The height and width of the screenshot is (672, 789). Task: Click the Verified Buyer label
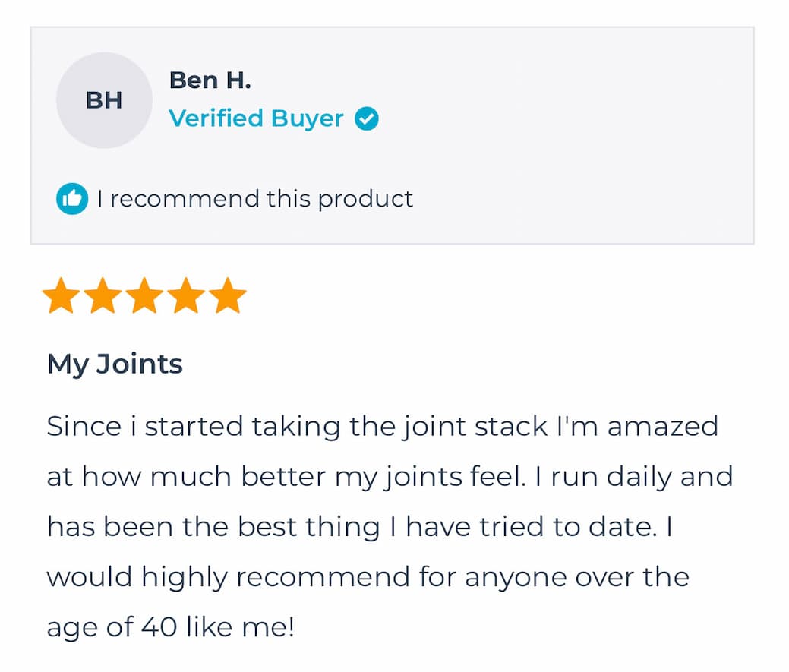pos(256,118)
